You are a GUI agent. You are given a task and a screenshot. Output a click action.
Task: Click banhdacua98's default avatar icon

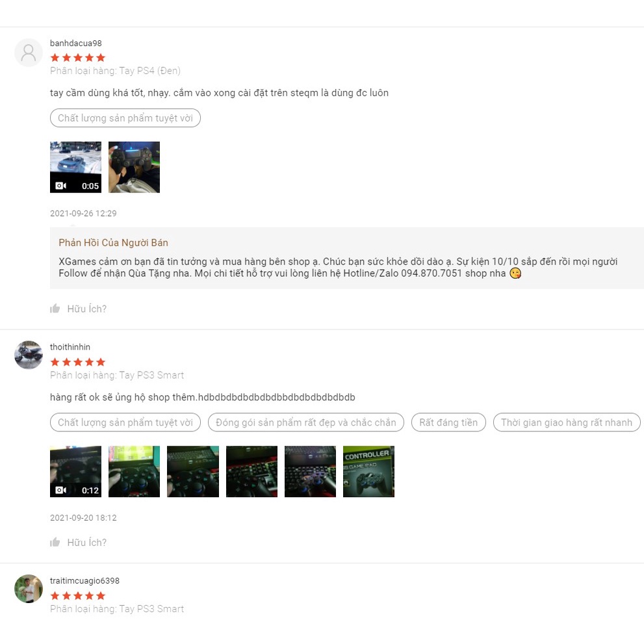(x=29, y=53)
